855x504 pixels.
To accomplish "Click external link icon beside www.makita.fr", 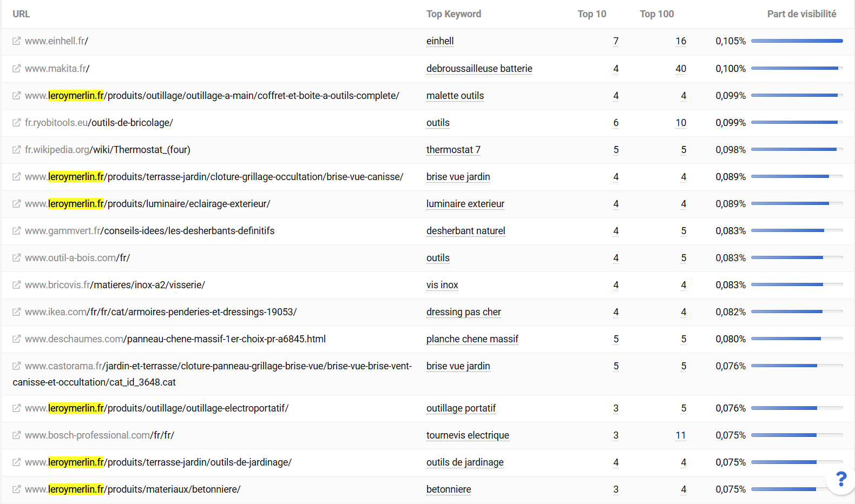I will click(17, 69).
